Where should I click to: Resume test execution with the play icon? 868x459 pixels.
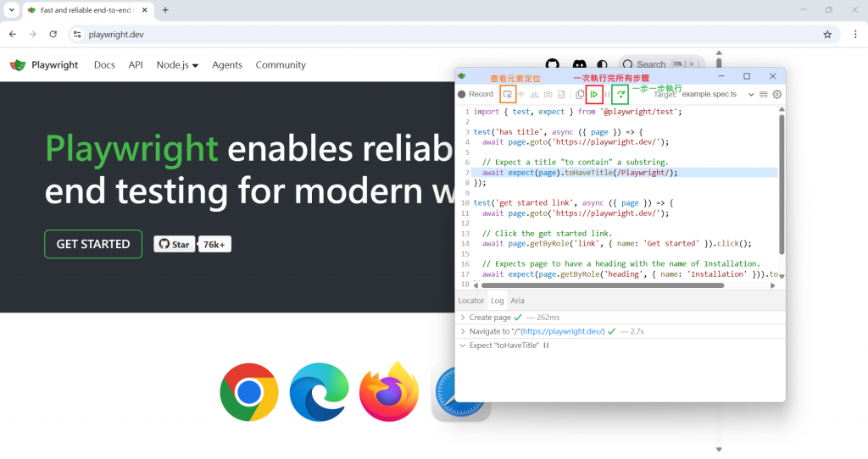pos(594,95)
